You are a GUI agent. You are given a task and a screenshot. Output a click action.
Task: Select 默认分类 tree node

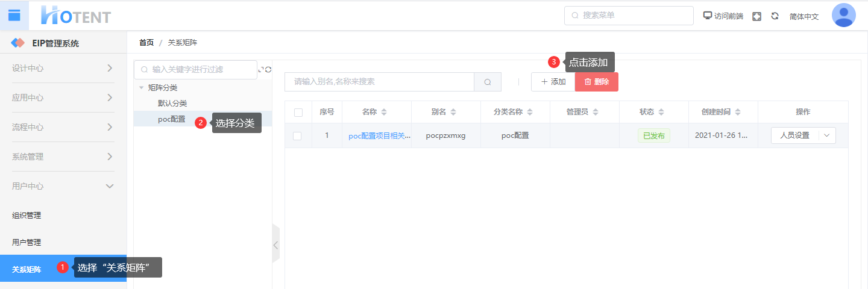pos(172,104)
